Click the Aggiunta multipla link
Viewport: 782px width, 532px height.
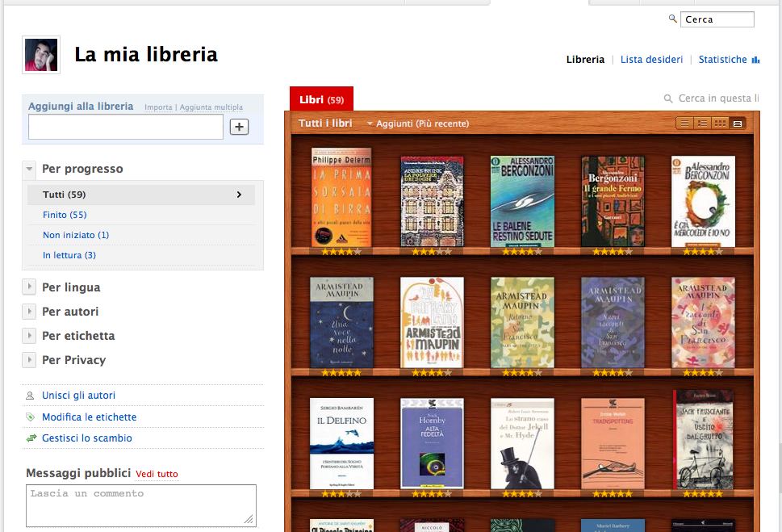point(211,107)
